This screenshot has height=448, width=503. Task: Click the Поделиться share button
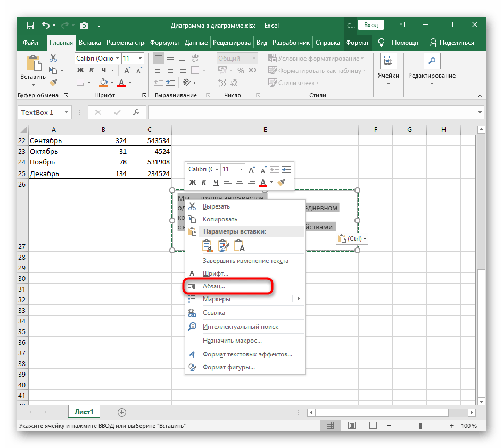point(451,43)
